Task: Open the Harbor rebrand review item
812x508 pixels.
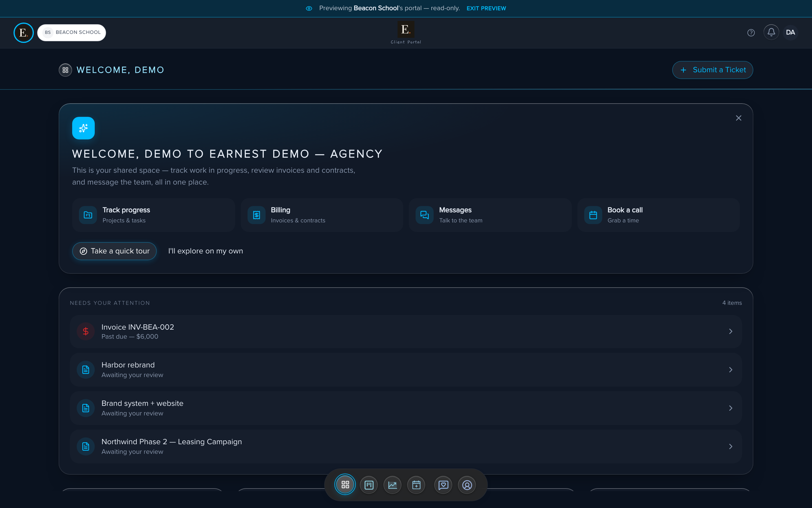Action: pos(406,370)
